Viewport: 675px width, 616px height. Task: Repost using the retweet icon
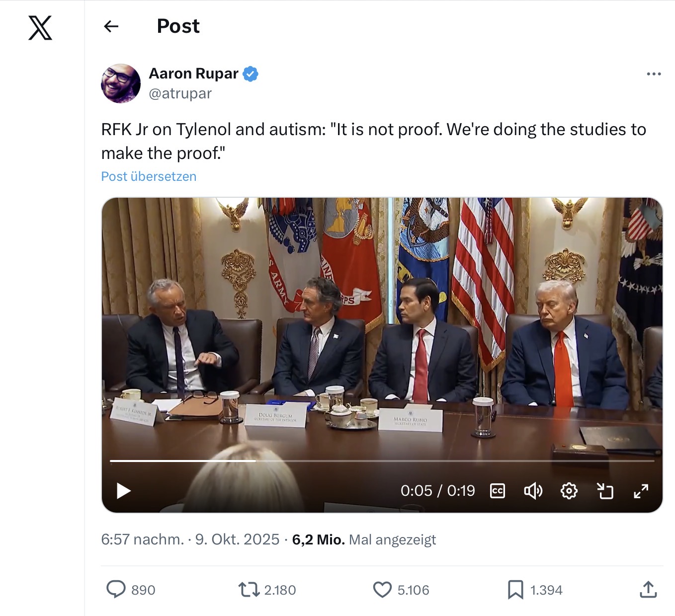(x=249, y=590)
